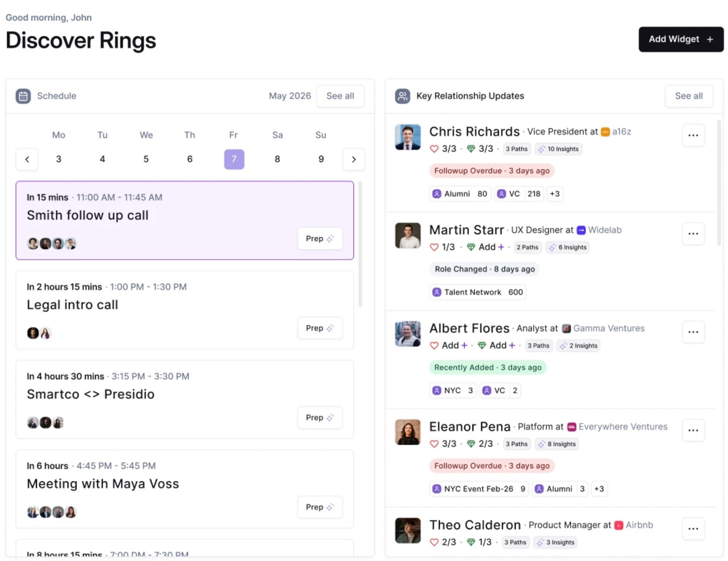Click Prep for Meeting with Maya Voss
Image resolution: width=728 pixels, height=561 pixels.
tap(320, 507)
